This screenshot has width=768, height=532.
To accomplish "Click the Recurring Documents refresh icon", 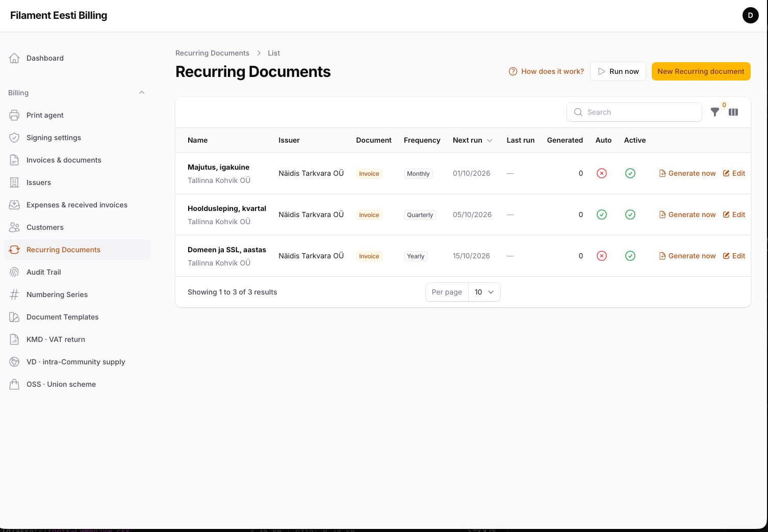I will [14, 250].
